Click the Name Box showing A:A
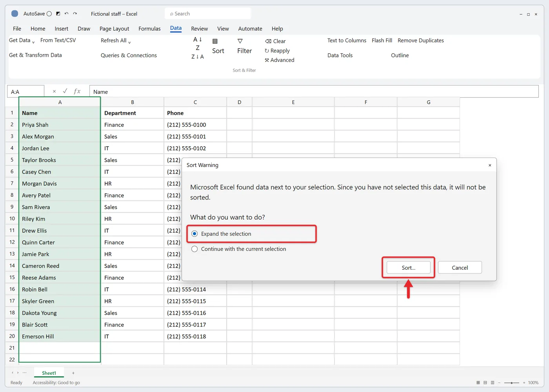 click(x=25, y=92)
